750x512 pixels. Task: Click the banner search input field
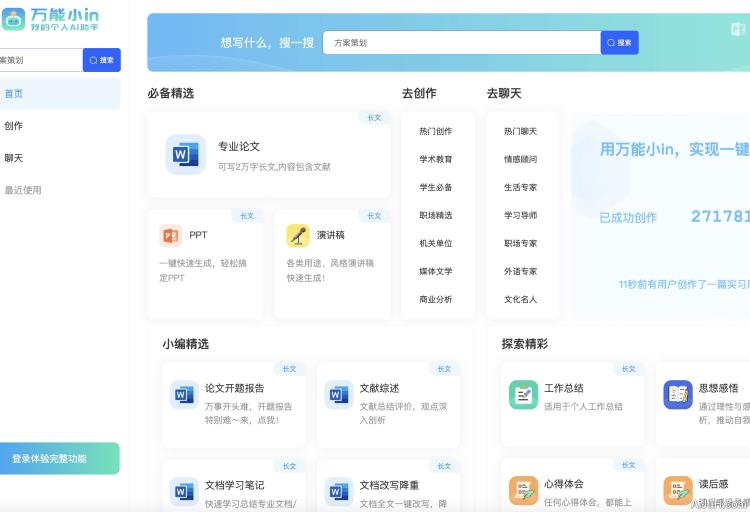(x=460, y=43)
